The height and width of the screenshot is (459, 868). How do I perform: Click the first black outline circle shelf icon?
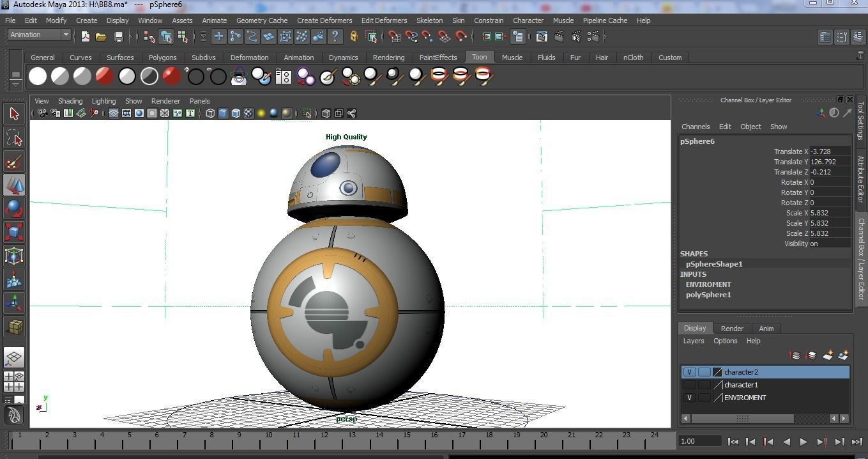(196, 77)
